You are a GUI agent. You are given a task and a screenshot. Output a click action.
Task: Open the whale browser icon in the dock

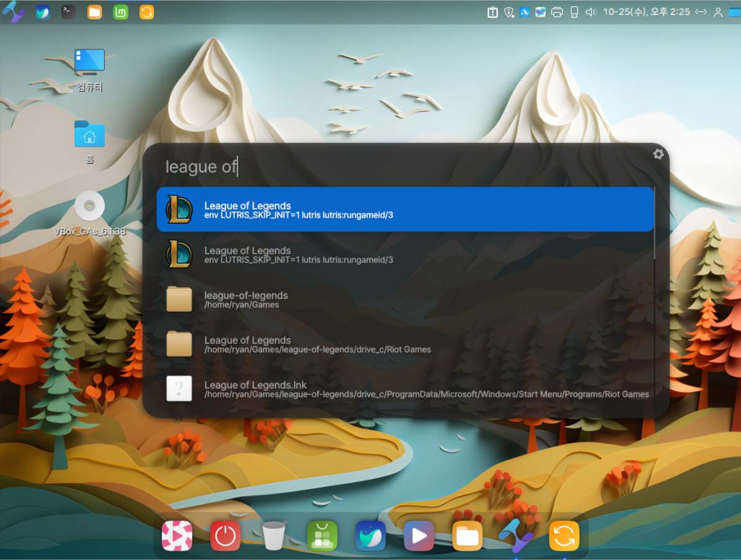pyautogui.click(x=370, y=536)
